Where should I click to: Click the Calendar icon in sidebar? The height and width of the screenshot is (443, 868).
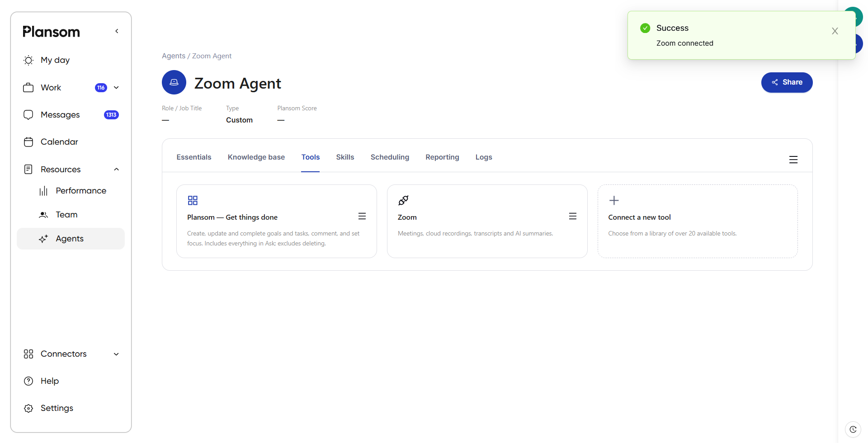pos(28,142)
